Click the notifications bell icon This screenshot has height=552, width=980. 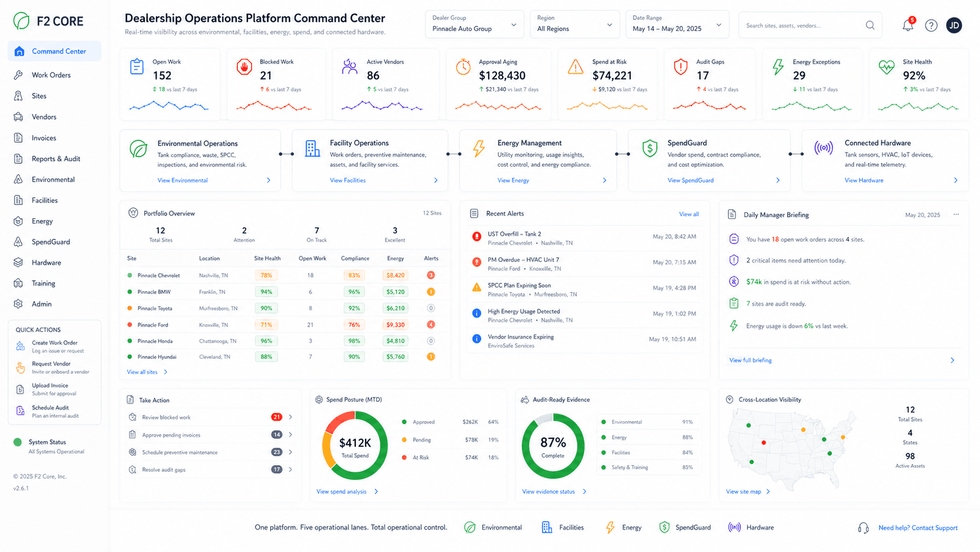pyautogui.click(x=908, y=25)
